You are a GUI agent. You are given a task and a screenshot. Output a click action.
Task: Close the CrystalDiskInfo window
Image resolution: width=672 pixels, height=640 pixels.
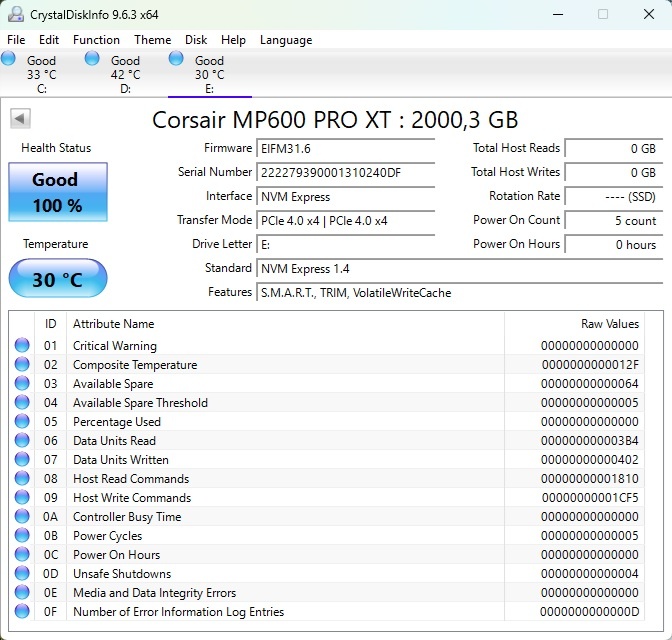point(649,15)
